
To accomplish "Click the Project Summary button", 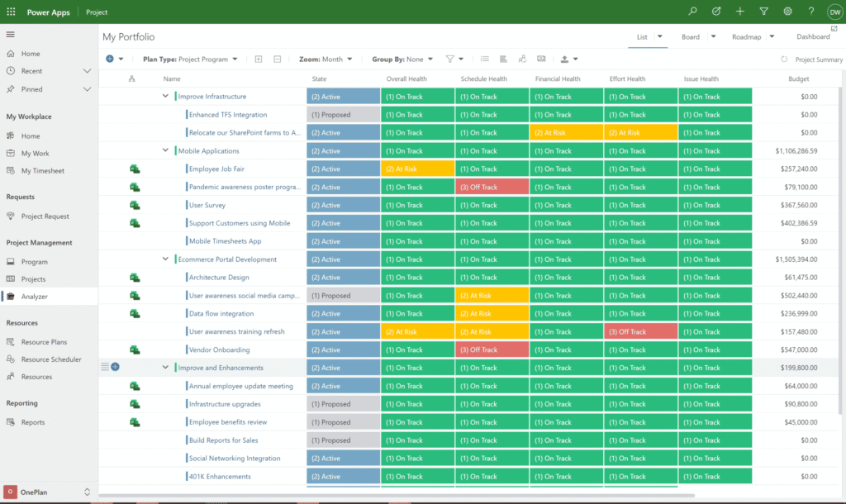I will click(819, 59).
